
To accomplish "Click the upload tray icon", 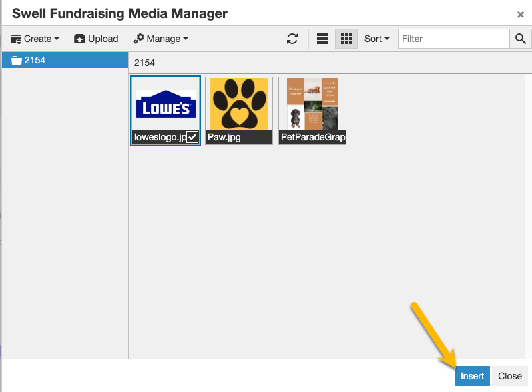I will [79, 39].
